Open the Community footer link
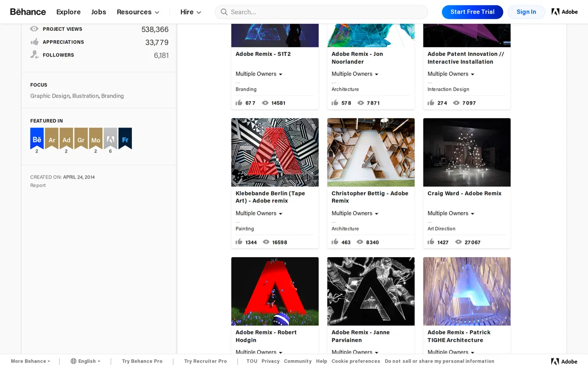Viewport: 588px width, 368px height. point(298,361)
